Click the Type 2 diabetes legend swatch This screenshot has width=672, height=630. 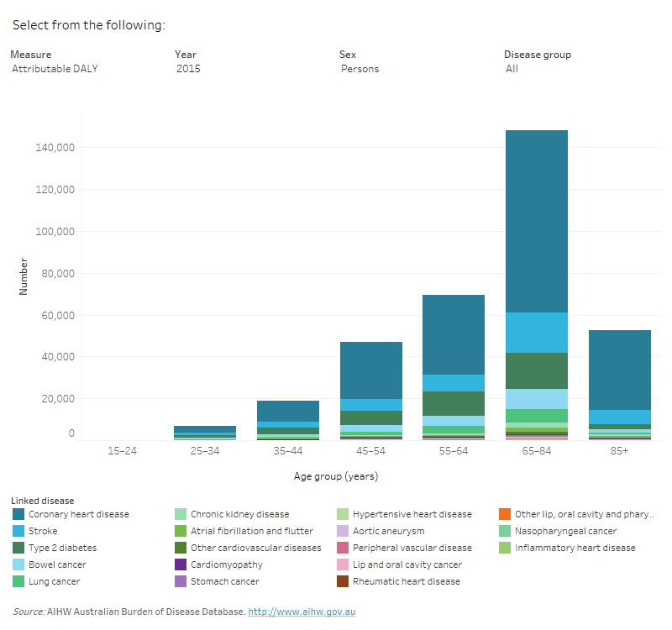[19, 548]
